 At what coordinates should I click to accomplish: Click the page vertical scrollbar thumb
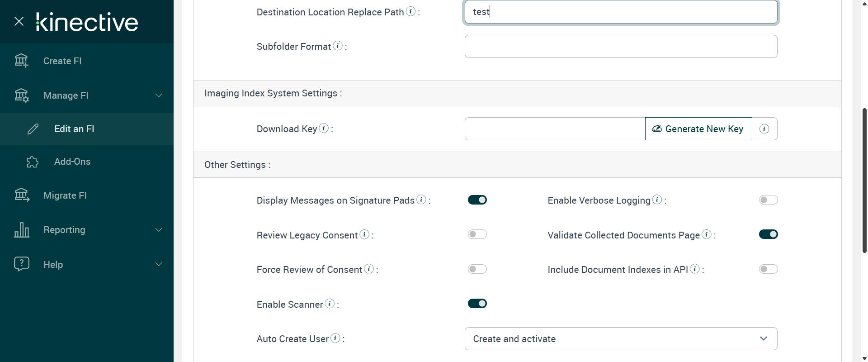(864, 180)
